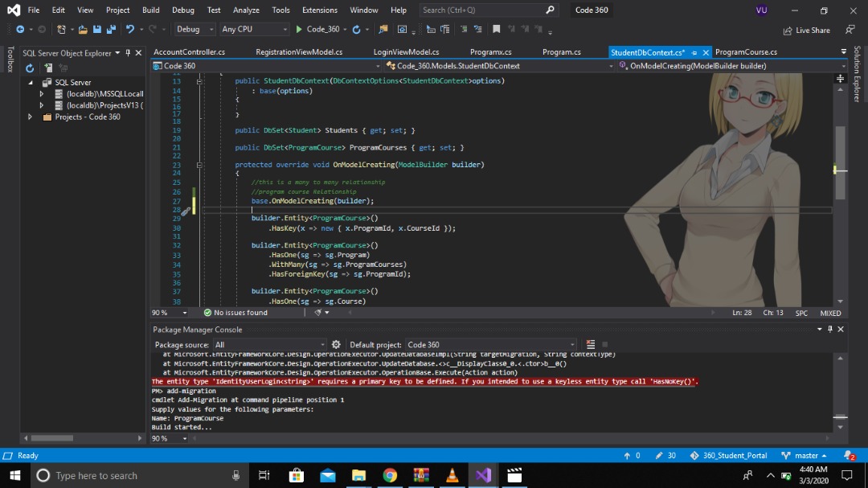Save all open files
The image size is (868, 488).
coord(112,30)
